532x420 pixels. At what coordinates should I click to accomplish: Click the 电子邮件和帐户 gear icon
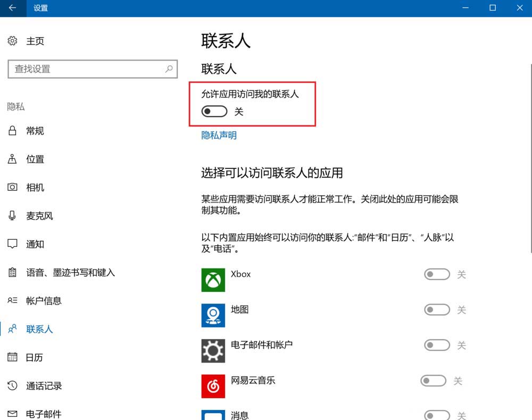[x=213, y=351]
